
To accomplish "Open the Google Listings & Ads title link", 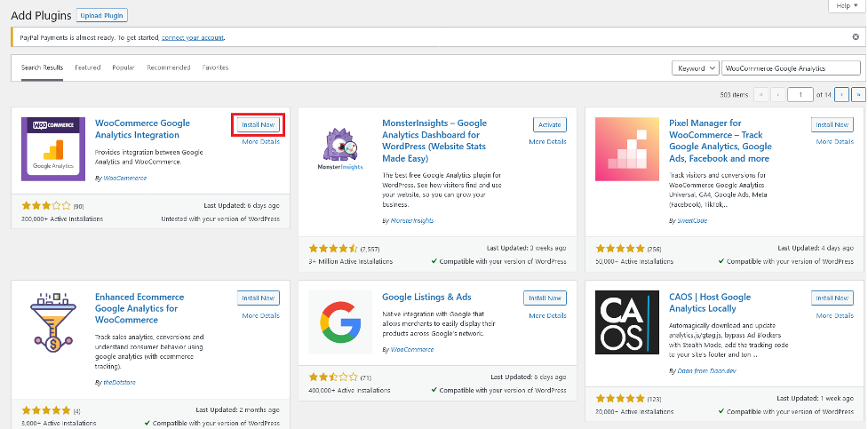I will pyautogui.click(x=426, y=298).
